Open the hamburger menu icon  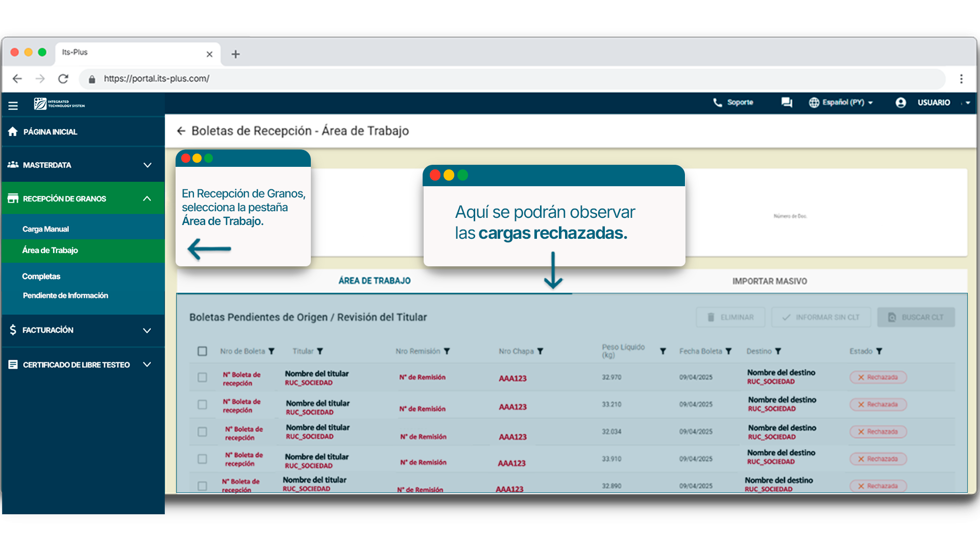coord(13,106)
